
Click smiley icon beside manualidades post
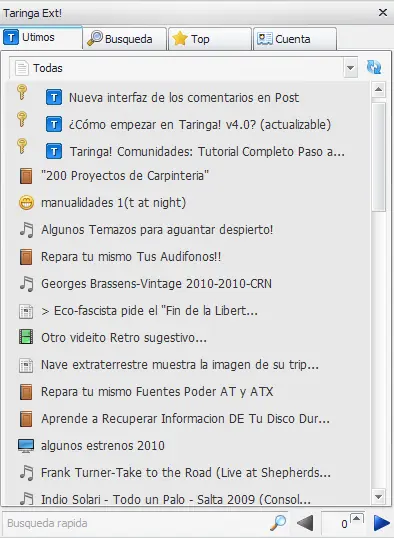26,202
